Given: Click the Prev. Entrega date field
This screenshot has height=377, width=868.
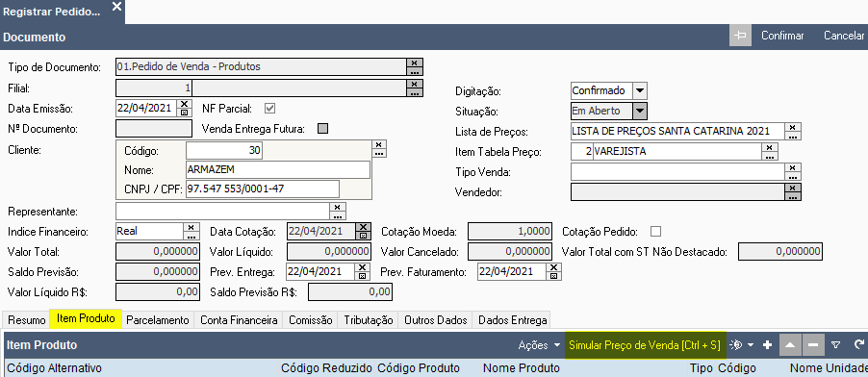Looking at the screenshot, I should pos(319,271).
